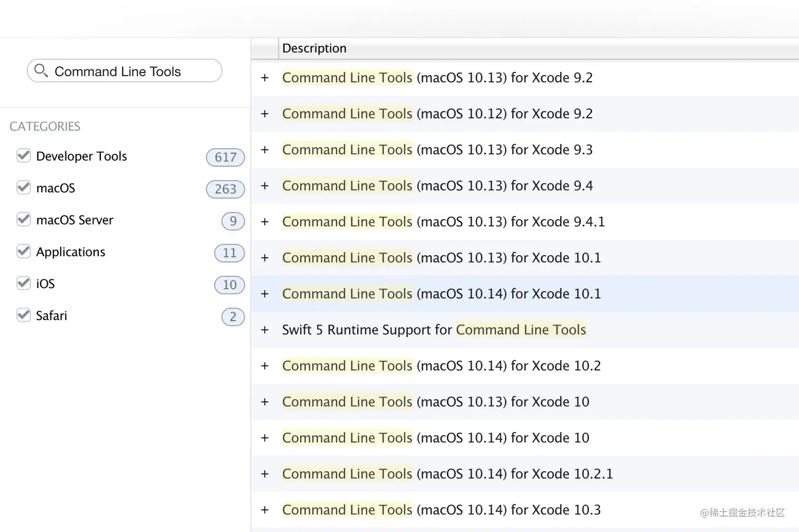Toggle the macOS category checkbox
Viewport: 799px width, 532px height.
[x=24, y=188]
